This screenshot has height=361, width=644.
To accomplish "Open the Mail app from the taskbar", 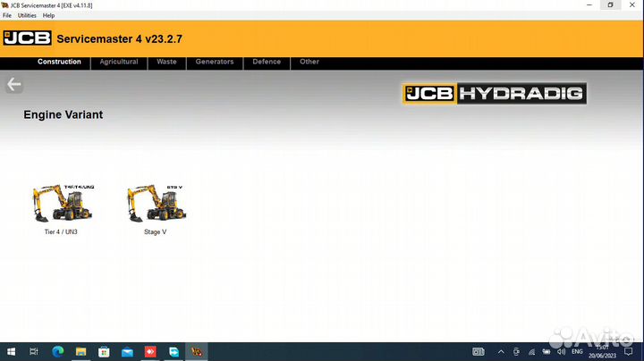I will coord(127,351).
